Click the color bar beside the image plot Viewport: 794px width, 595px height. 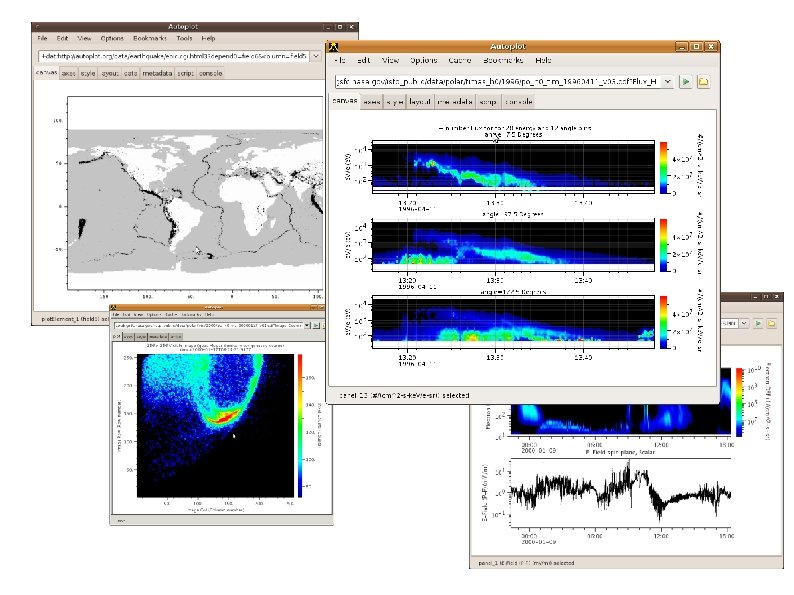(300, 426)
